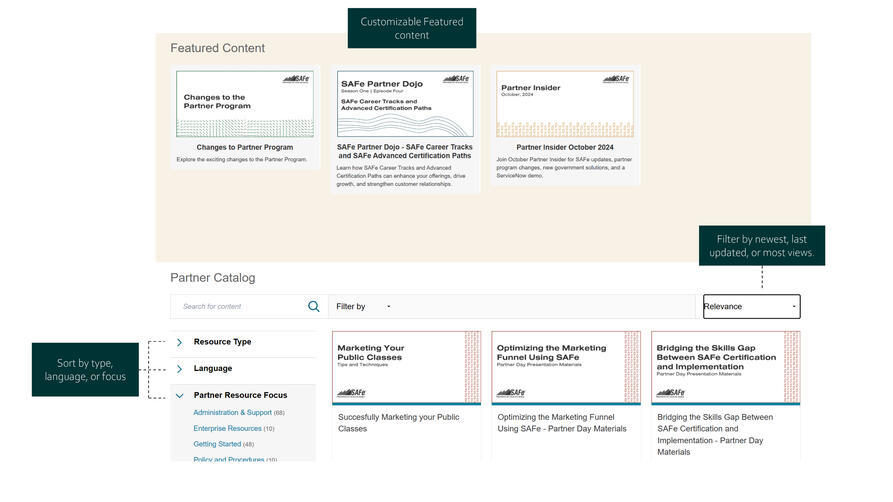893x502 pixels.
Task: Open Partner Insider October 2024 thumbnail
Action: click(x=565, y=104)
